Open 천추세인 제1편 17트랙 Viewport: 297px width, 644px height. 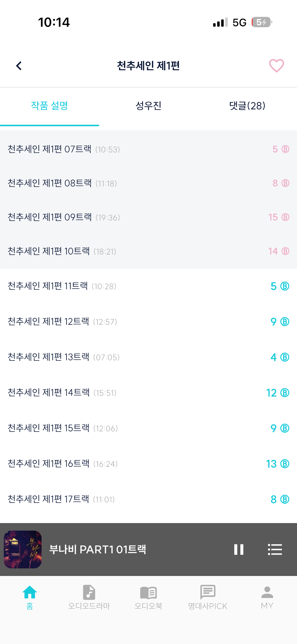pos(148,499)
